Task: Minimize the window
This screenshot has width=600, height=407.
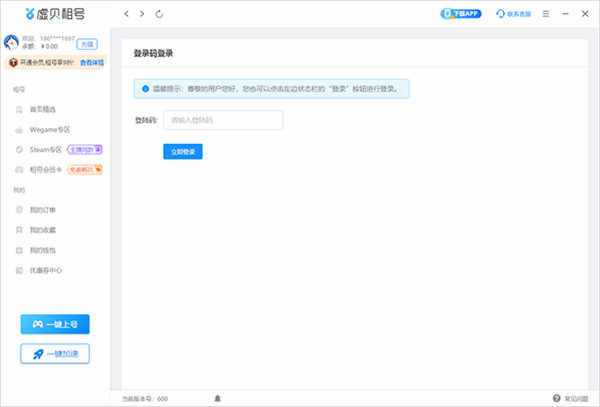Action: tap(565, 14)
